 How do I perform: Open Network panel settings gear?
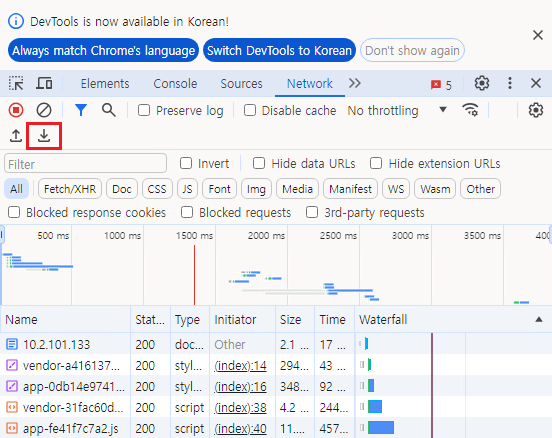(x=535, y=110)
